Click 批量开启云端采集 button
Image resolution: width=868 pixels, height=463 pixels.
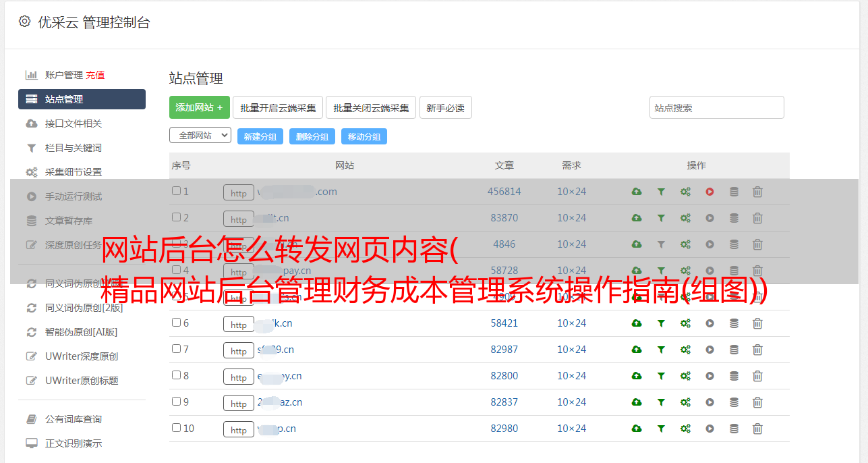[x=278, y=107]
